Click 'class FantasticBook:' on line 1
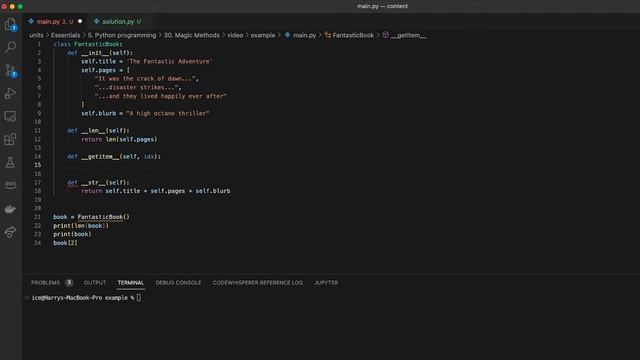 [x=88, y=44]
